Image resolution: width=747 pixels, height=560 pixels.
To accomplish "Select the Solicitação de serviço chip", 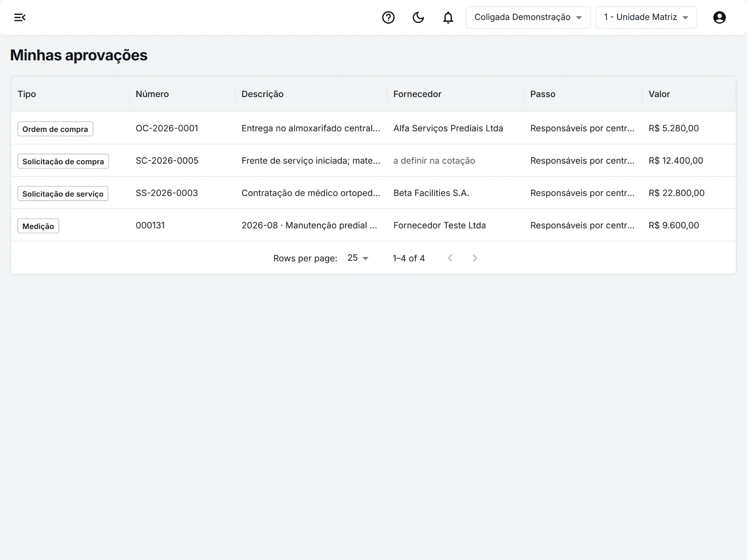I will [x=63, y=194].
